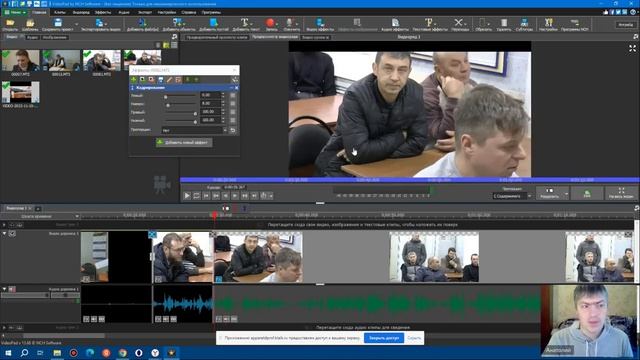Viewport: 640px width, 360px height.
Task: Click the Facebook share icon in title bar
Action: tap(612, 12)
